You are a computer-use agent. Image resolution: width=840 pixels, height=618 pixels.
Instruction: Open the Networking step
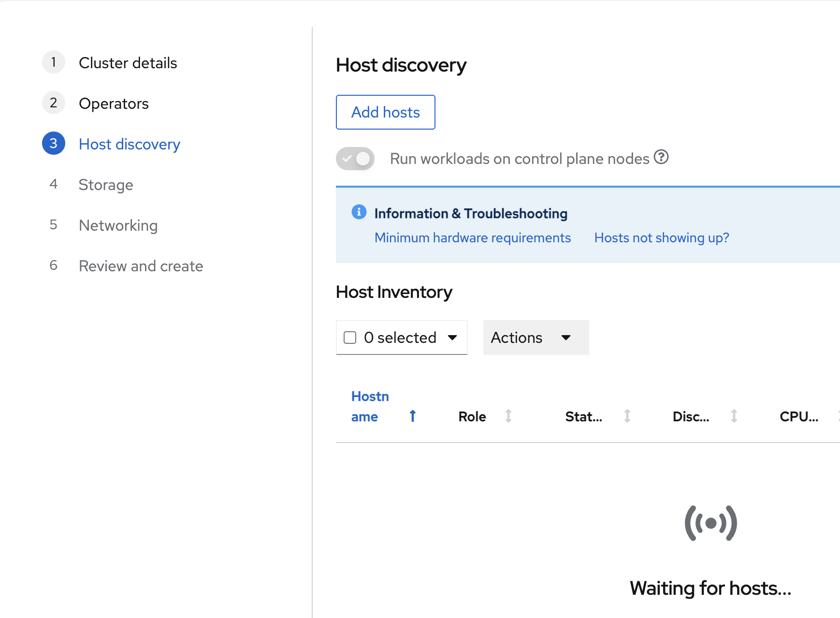coord(118,225)
